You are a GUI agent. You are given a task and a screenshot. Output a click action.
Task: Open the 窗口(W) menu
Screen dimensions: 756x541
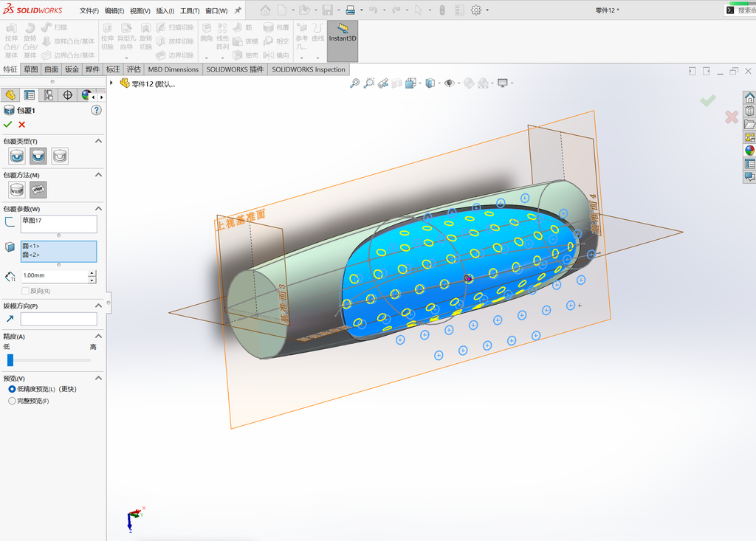pos(216,10)
